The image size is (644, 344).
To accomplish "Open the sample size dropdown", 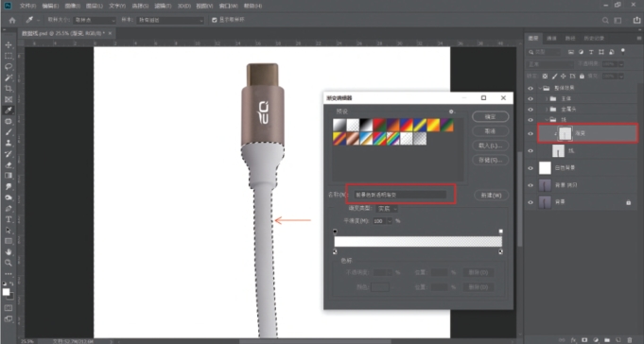I will (95, 20).
